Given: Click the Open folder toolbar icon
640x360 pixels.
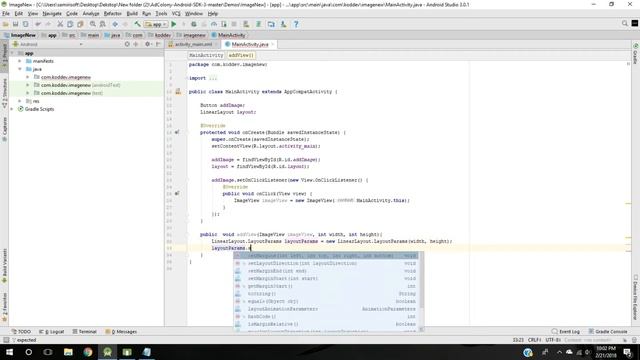Looking at the screenshot, I should pyautogui.click(x=6, y=24).
